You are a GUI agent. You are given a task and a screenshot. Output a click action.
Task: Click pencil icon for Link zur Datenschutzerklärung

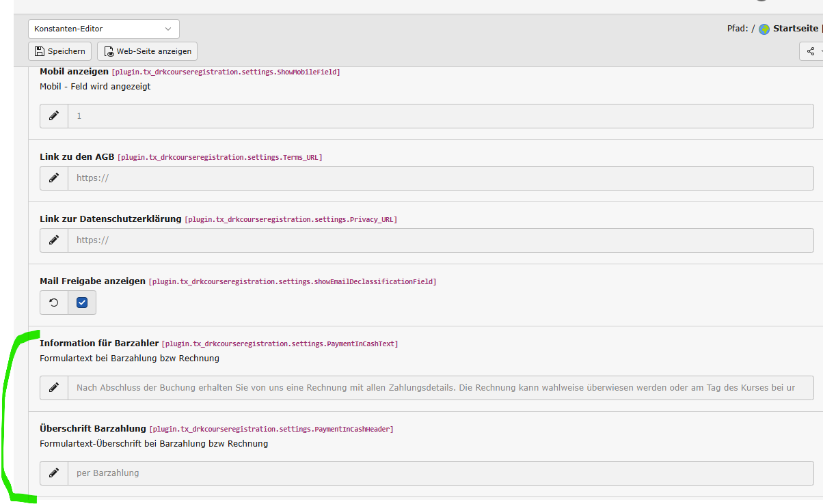[54, 240]
